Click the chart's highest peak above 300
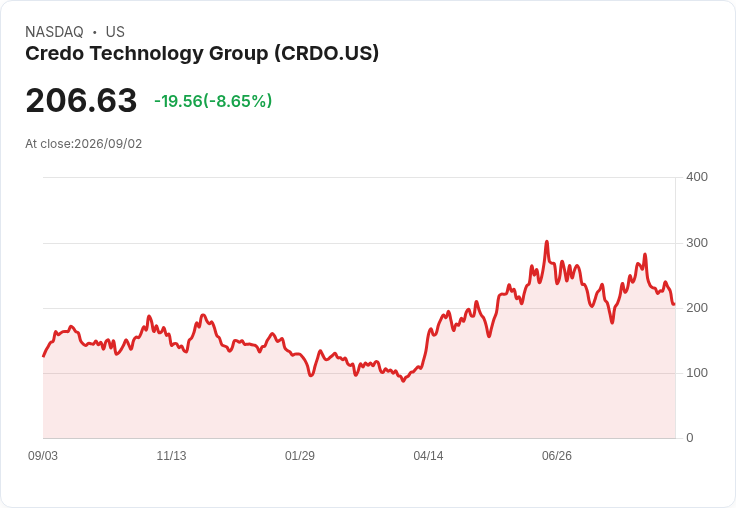This screenshot has height=508, width=736. click(x=547, y=242)
